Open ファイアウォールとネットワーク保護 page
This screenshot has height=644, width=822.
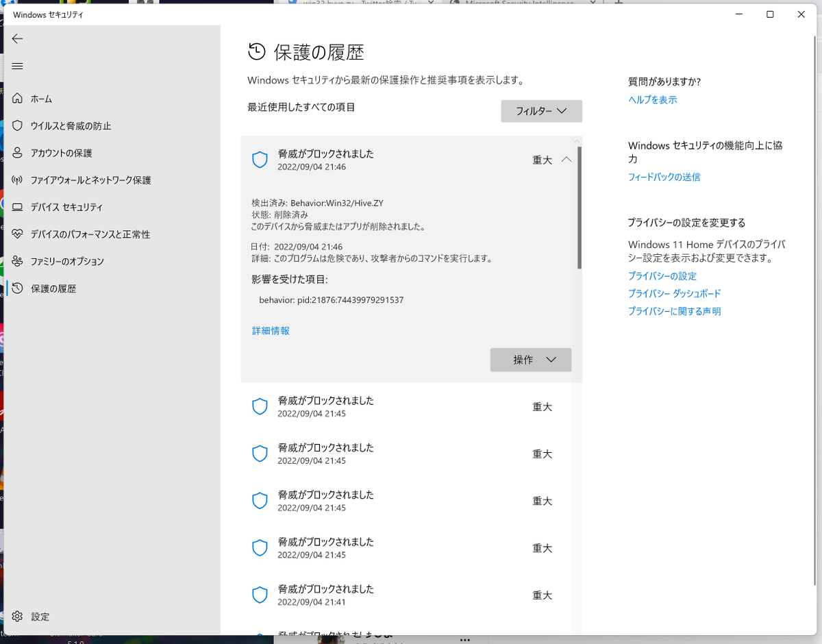90,180
